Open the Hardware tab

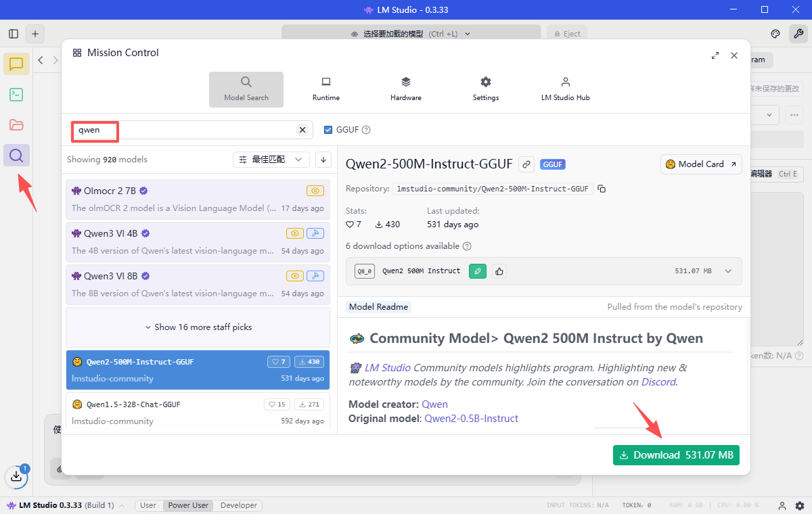tap(406, 89)
